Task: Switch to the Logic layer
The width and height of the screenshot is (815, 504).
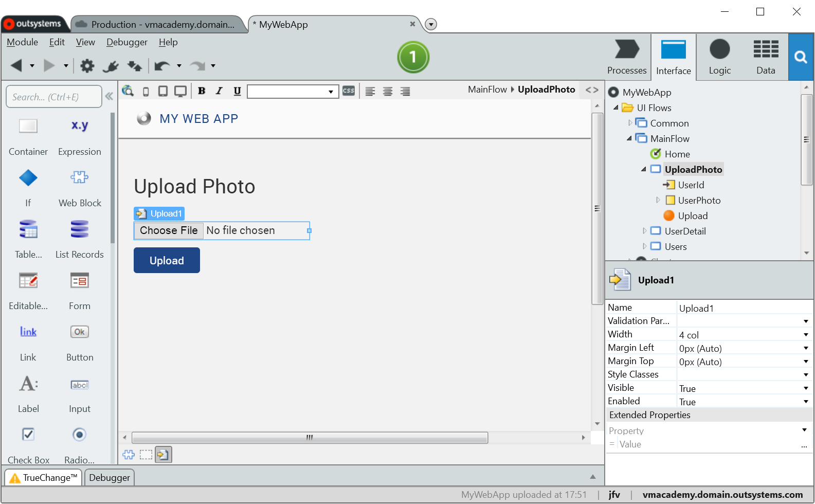Action: [x=719, y=57]
